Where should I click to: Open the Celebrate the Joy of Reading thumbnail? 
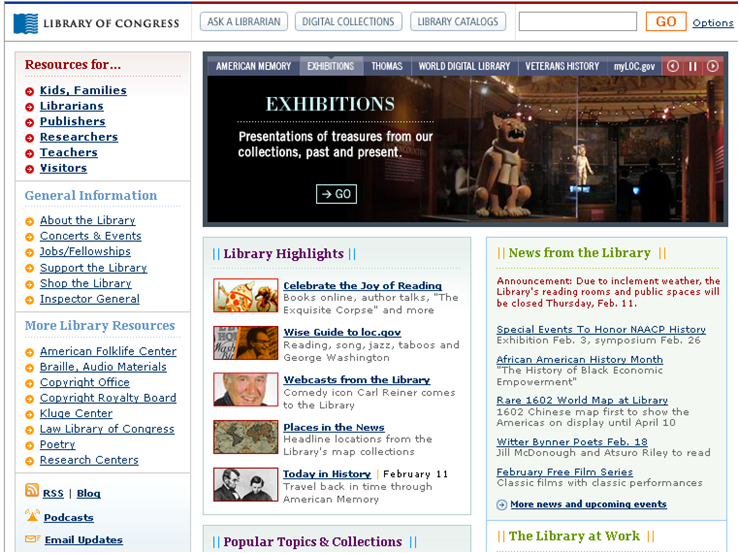click(x=246, y=296)
